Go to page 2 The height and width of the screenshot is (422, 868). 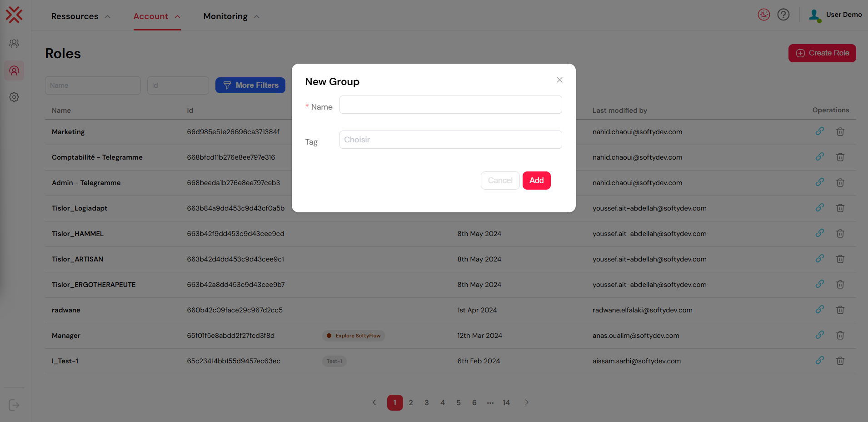coord(411,402)
